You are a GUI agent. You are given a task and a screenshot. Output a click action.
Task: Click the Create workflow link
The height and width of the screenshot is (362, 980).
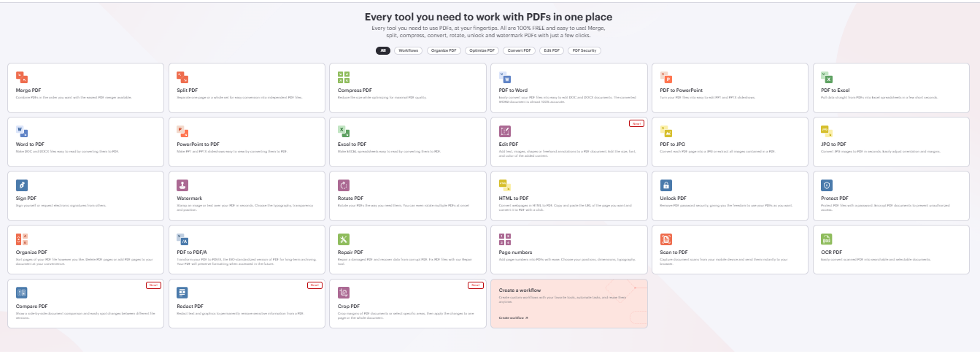[x=514, y=318]
